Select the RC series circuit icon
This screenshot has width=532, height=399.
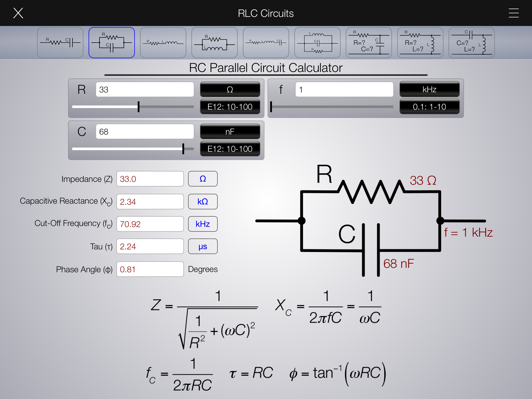click(60, 43)
